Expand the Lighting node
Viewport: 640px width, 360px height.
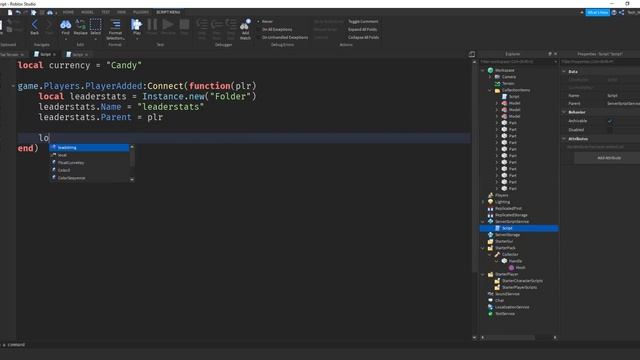pos(483,202)
